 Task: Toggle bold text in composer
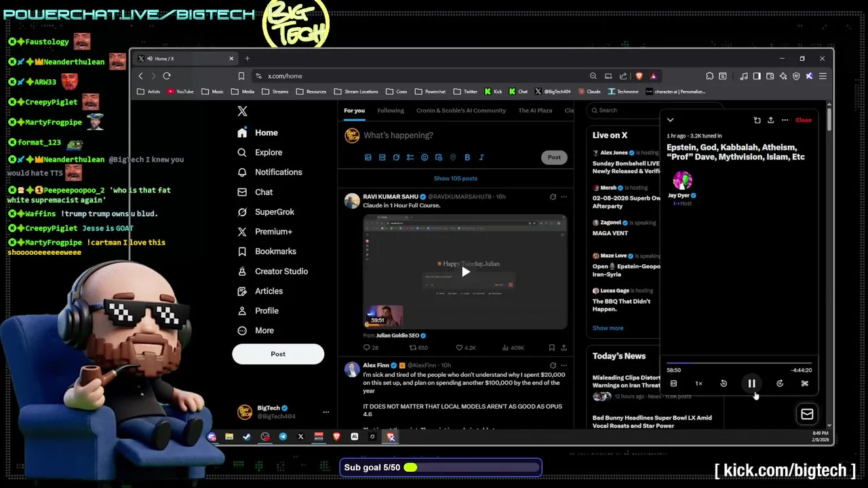(x=467, y=157)
